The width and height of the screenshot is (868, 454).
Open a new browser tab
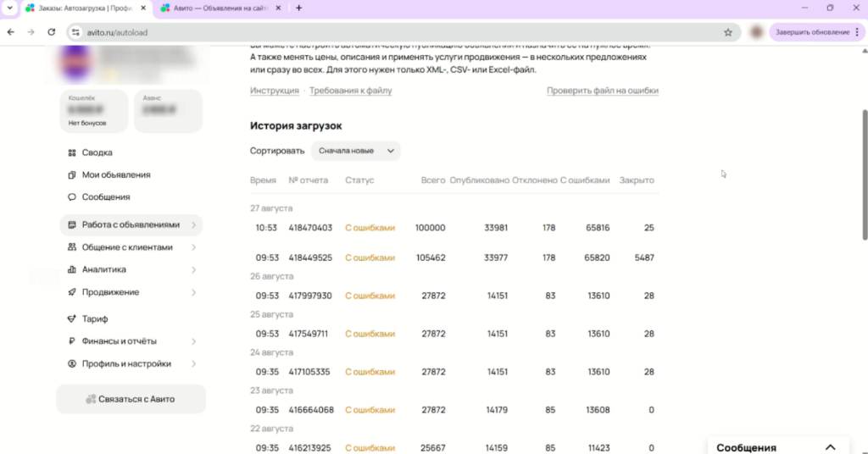click(298, 8)
